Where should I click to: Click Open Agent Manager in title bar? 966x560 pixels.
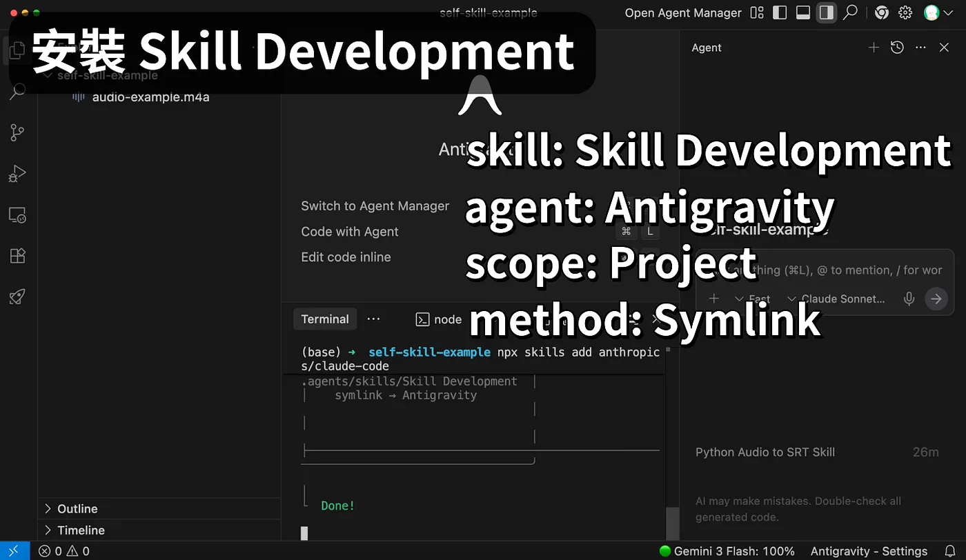tap(683, 12)
